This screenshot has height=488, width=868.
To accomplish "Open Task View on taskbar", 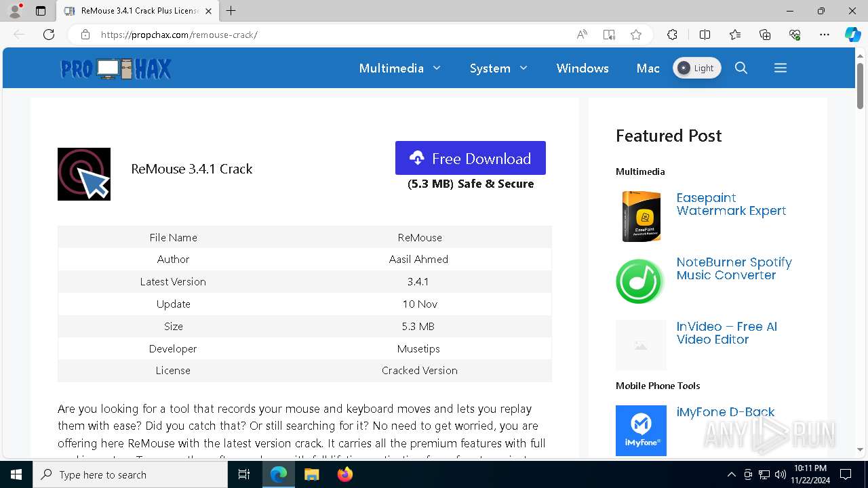I will (244, 474).
